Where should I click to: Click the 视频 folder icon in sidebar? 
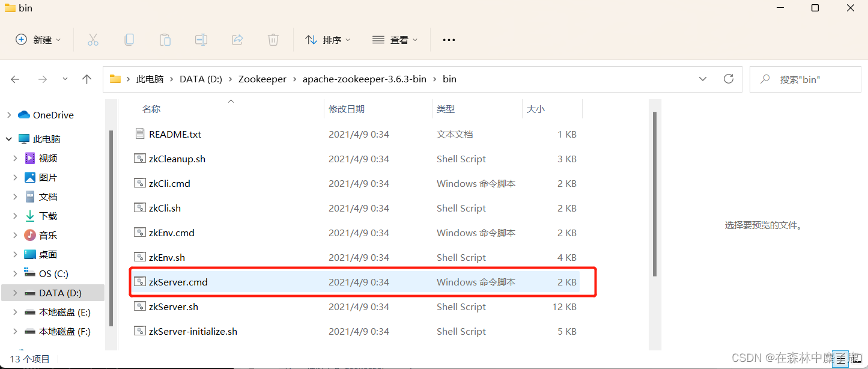click(30, 158)
